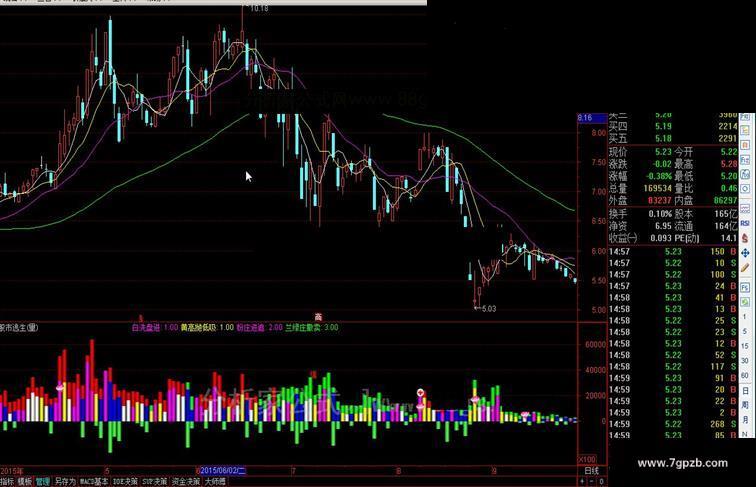Switch to DDE决策 template tab
This screenshot has width=756, height=487.
125,482
